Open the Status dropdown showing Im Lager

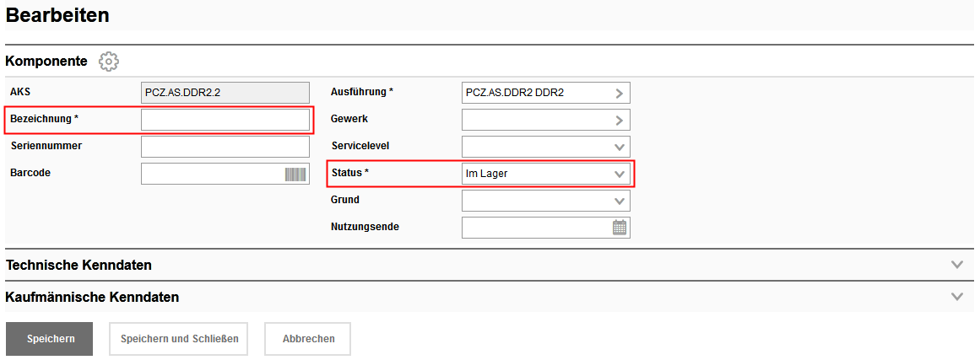[546, 174]
